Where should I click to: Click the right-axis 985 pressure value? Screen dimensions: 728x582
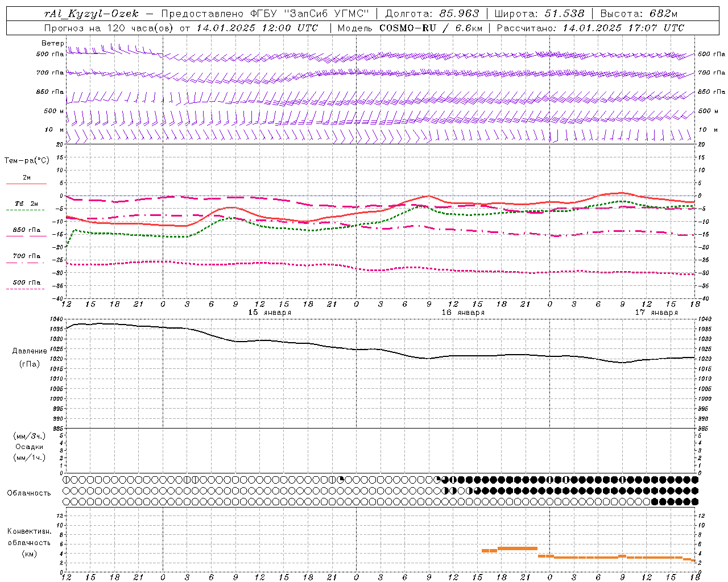[704, 429]
